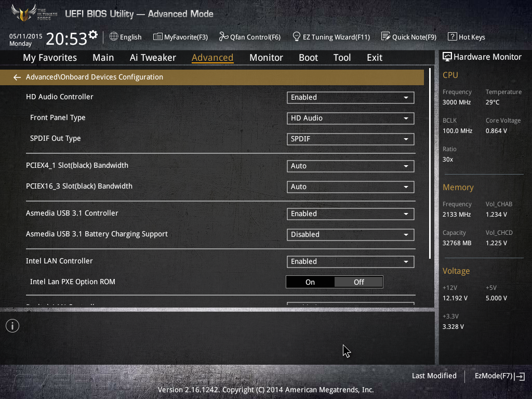Click Core Voltage value 0.864 V

coord(496,130)
